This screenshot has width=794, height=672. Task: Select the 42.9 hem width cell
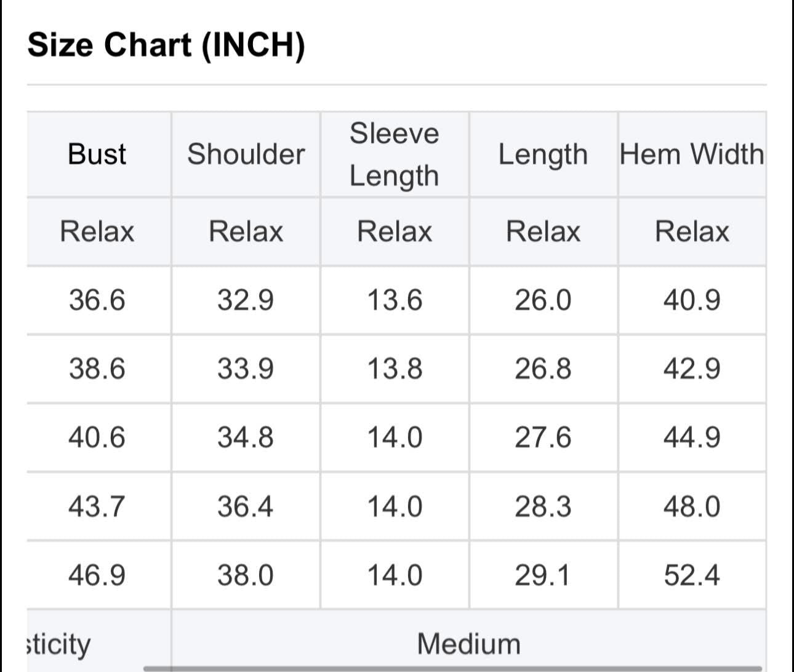click(692, 369)
